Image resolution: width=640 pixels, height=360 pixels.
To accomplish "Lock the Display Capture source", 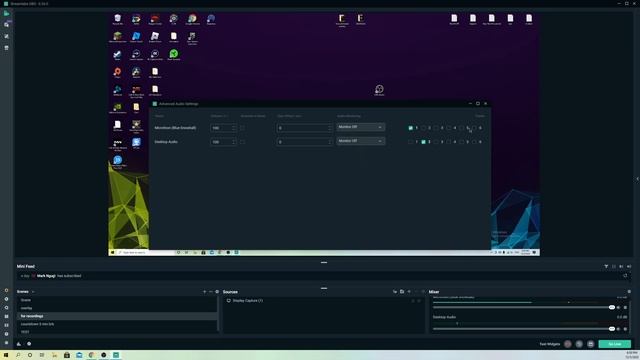I will coord(413,300).
